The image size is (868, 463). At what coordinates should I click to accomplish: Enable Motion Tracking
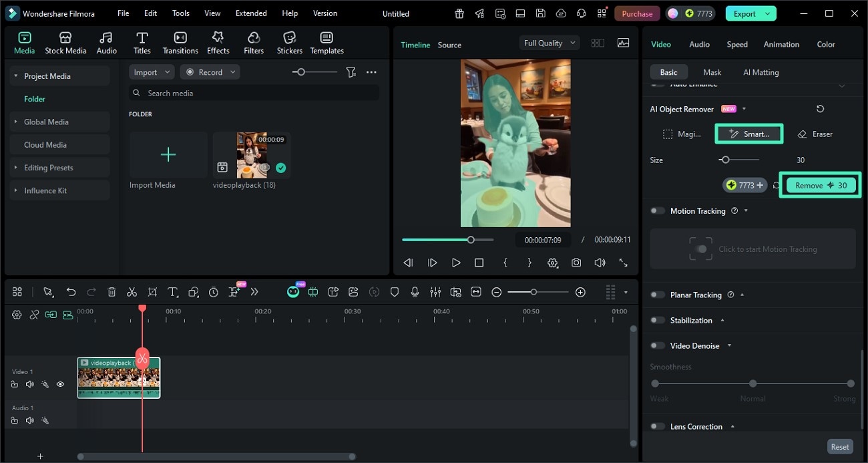pyautogui.click(x=657, y=210)
